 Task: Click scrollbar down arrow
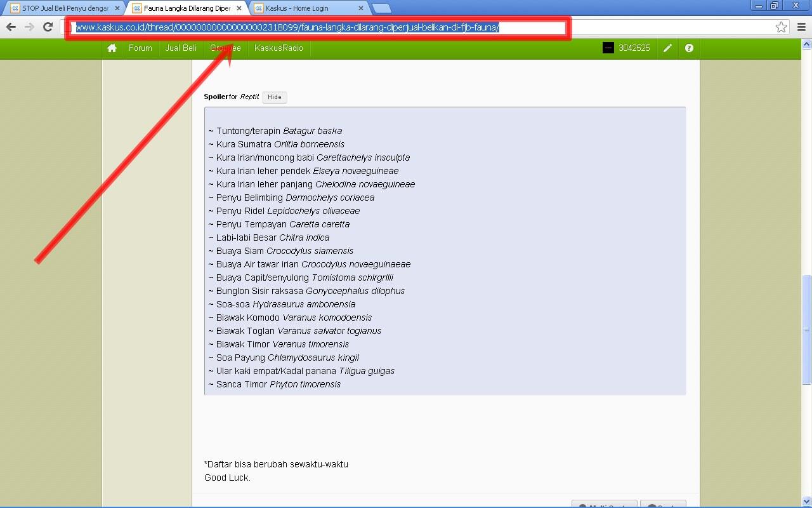click(807, 501)
